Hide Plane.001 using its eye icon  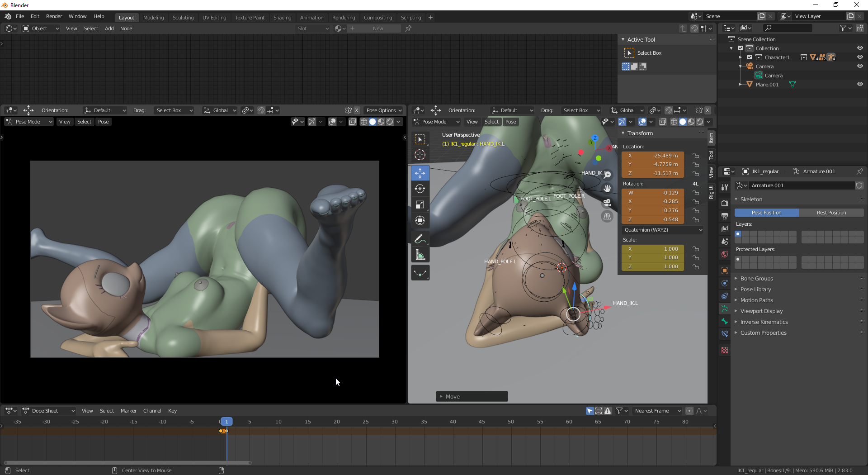[859, 85]
